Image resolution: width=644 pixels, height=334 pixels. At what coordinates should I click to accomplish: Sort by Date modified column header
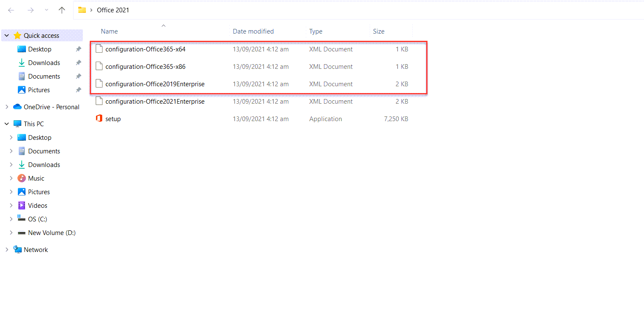point(253,31)
